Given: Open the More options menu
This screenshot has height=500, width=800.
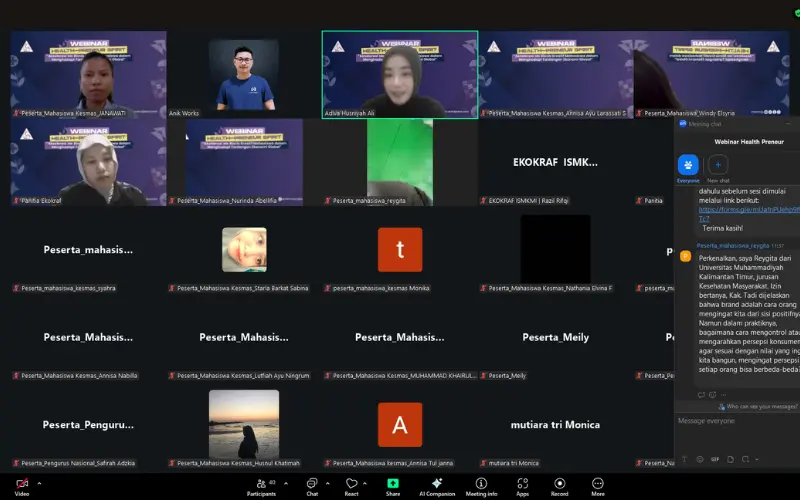Looking at the screenshot, I should click(597, 485).
